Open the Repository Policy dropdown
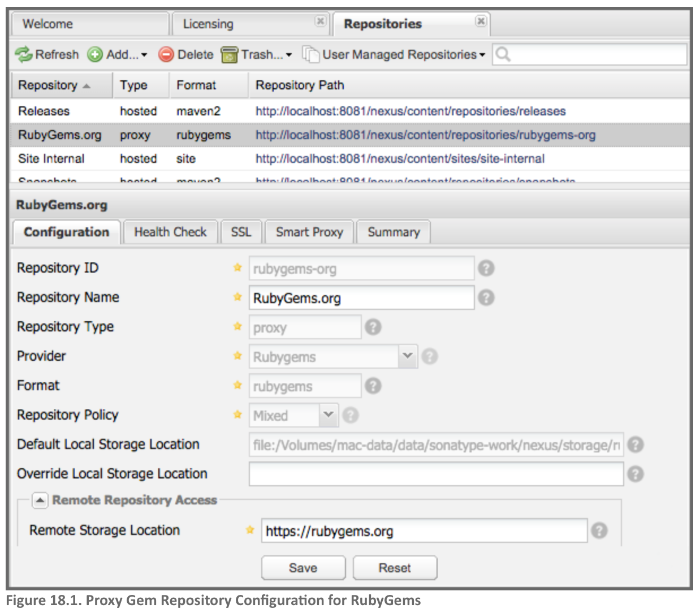Image resolution: width=700 pixels, height=613 pixels. pyautogui.click(x=328, y=415)
